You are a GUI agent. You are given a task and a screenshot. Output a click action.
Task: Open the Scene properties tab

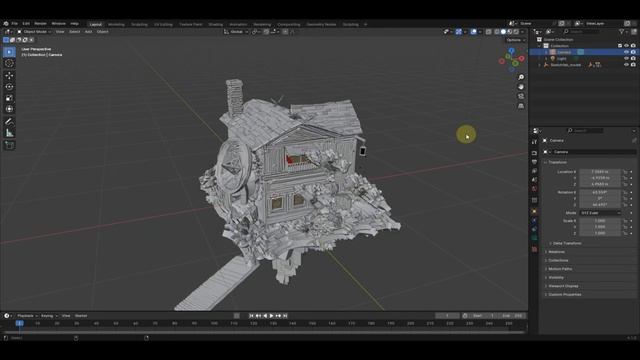(x=534, y=180)
